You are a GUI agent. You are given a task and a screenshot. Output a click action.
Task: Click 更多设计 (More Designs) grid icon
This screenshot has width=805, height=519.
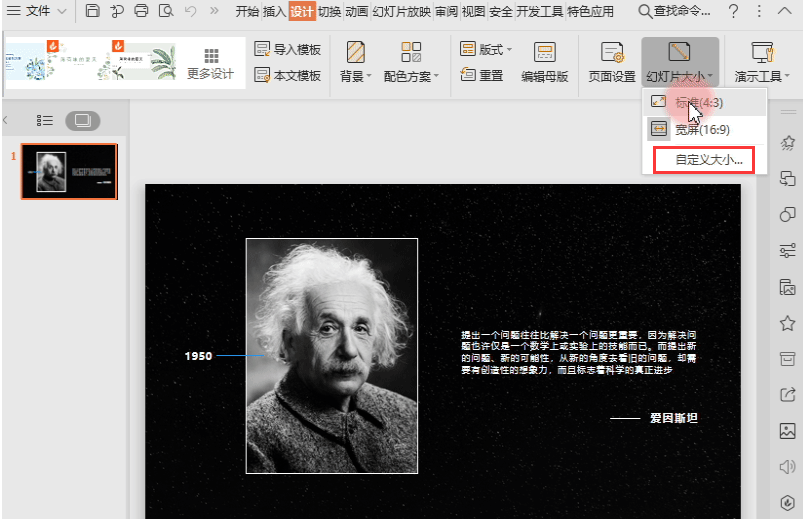tap(210, 62)
